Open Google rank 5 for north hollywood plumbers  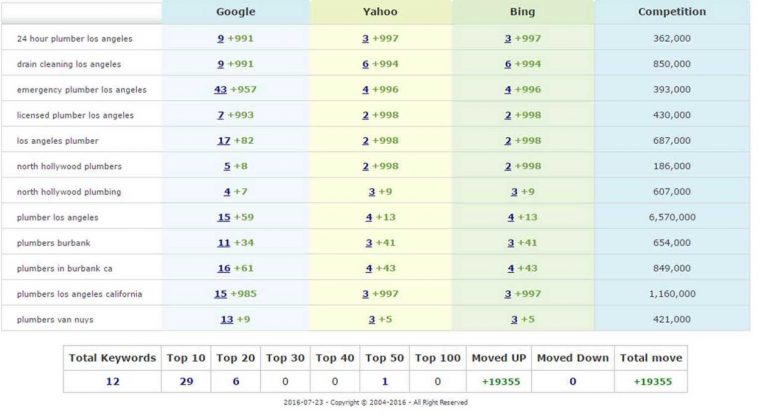click(x=227, y=166)
